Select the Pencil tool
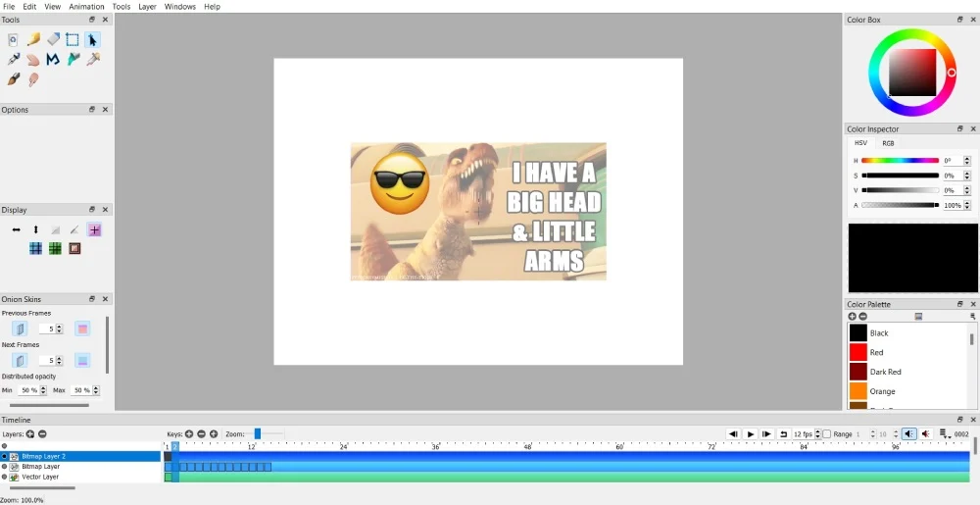The width and height of the screenshot is (980, 505). [x=33, y=40]
